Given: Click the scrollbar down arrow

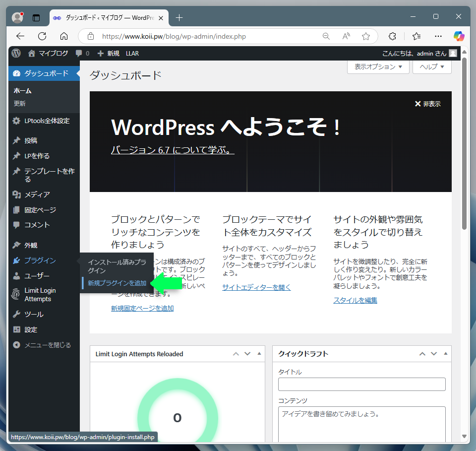Looking at the screenshot, I should click(464, 437).
